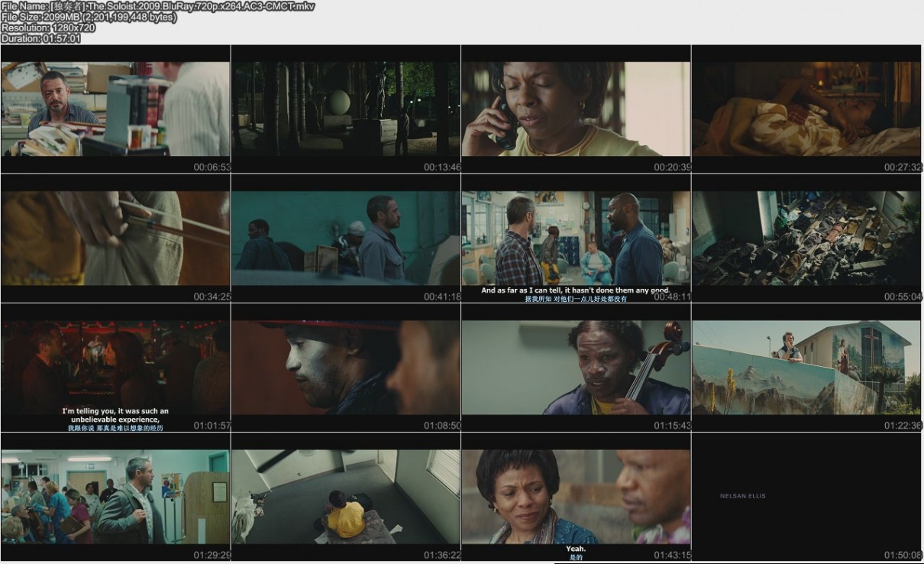Select the thumbnail at 00:06:53
The height and width of the screenshot is (564, 924).
115,109
